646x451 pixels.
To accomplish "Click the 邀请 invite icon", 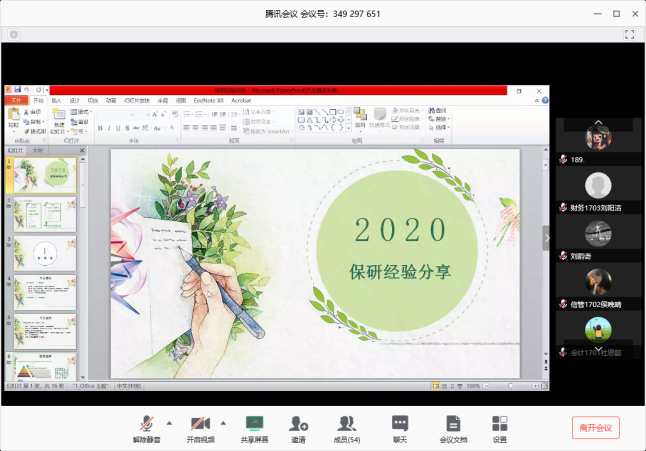I will click(298, 424).
